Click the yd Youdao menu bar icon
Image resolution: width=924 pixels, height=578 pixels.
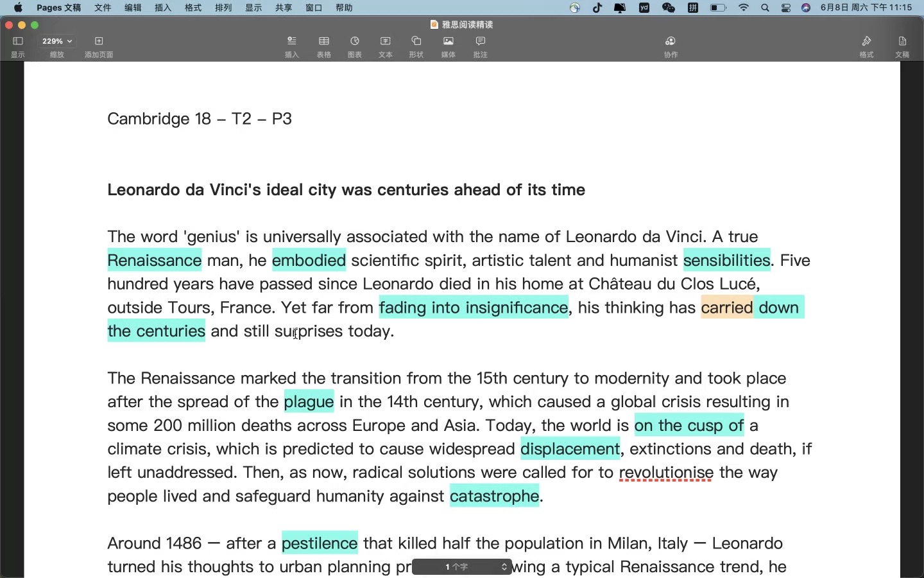(644, 8)
